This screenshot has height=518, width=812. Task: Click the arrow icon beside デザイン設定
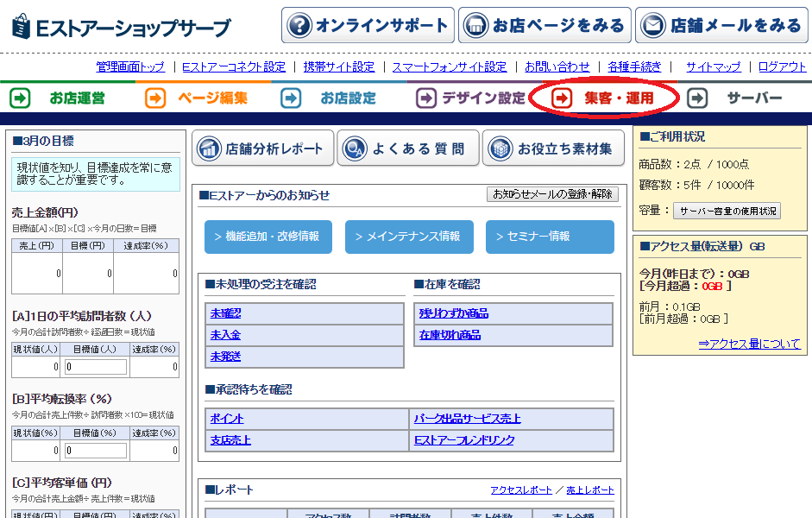point(426,98)
